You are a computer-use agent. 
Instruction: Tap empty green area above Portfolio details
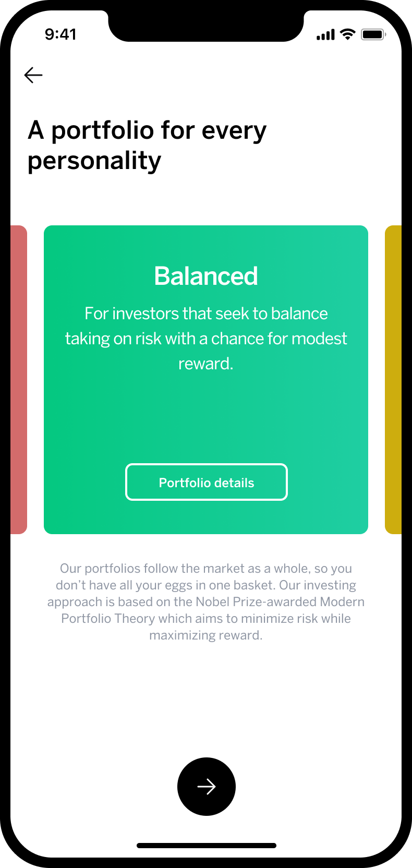coord(206,417)
